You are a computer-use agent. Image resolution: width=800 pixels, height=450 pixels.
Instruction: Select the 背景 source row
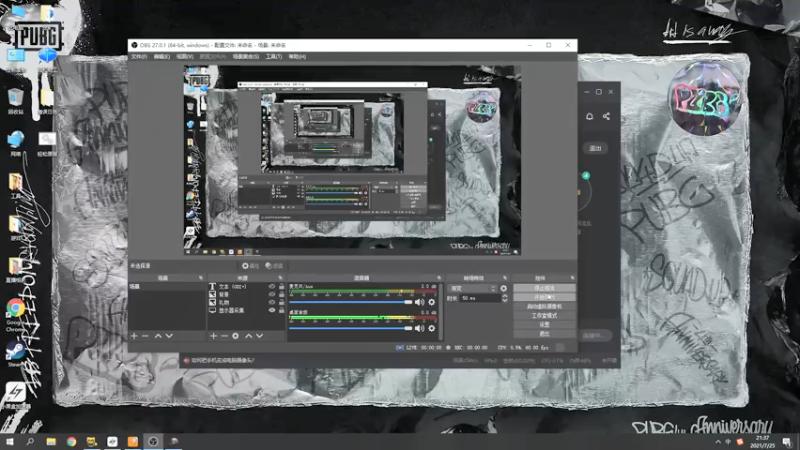pos(247,294)
